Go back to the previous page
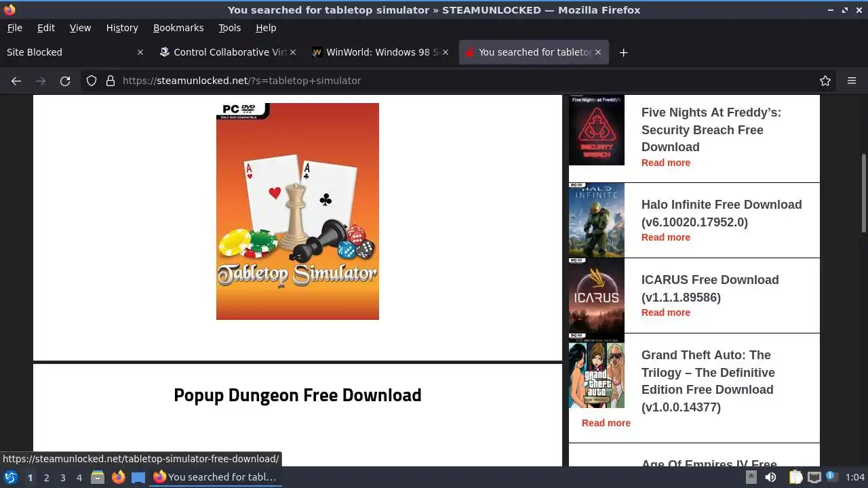868x488 pixels. tap(16, 81)
